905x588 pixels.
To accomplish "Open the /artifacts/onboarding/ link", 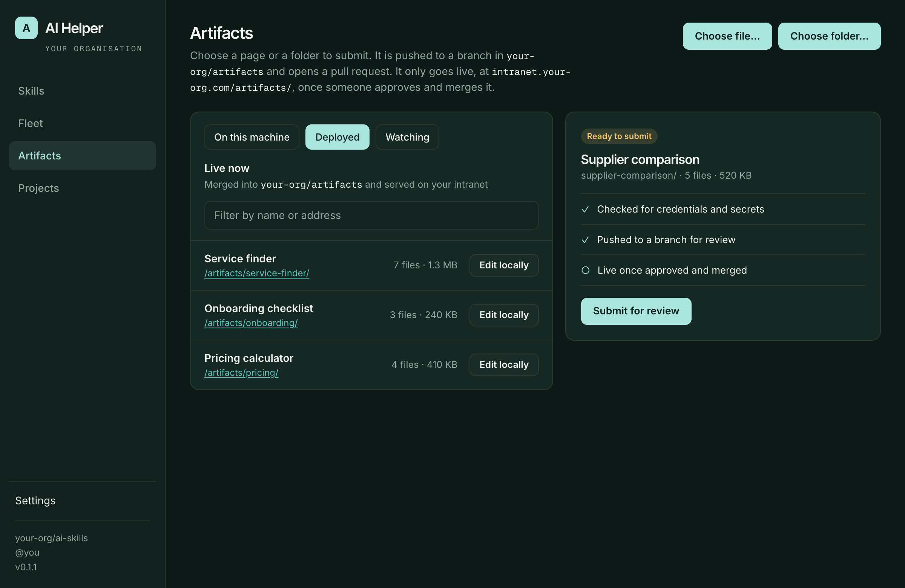I will click(x=251, y=323).
